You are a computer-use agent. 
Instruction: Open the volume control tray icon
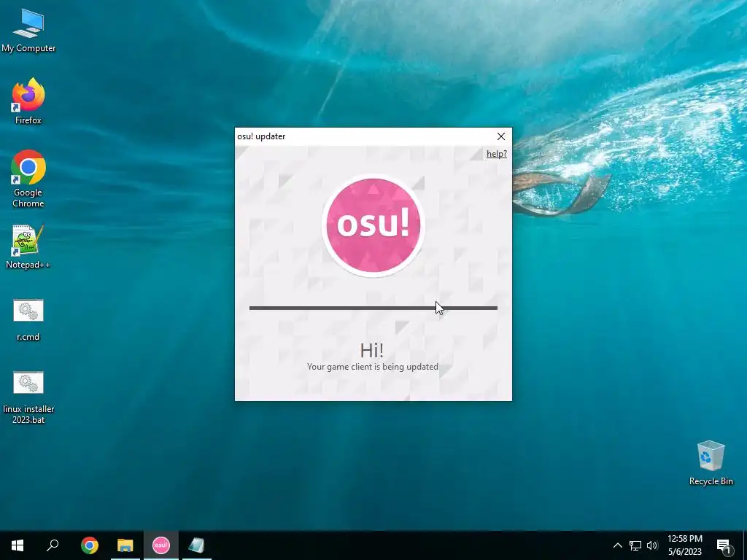pos(652,545)
